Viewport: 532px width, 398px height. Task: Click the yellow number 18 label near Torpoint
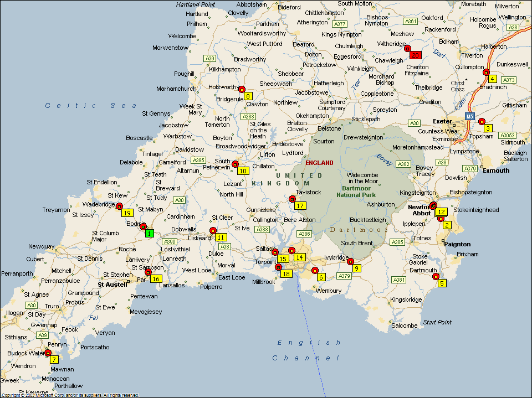(x=286, y=274)
